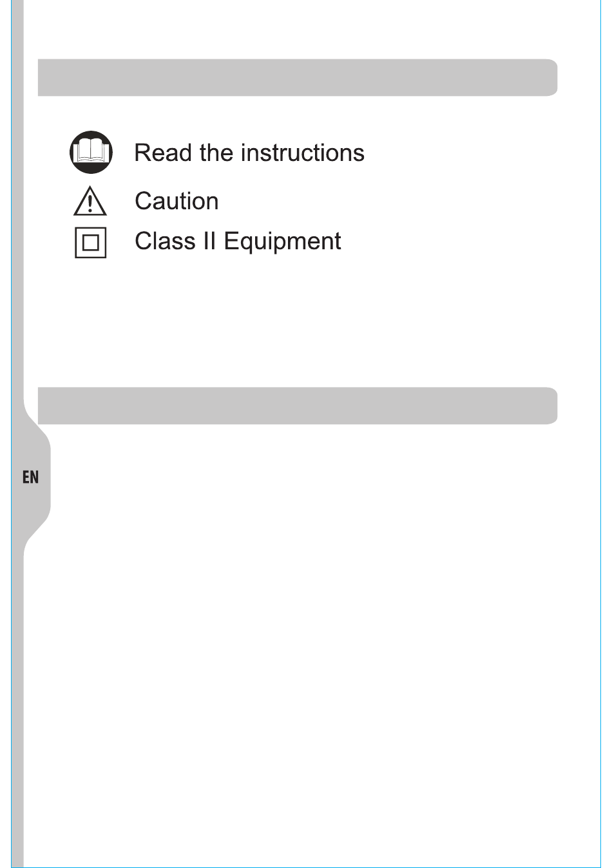This screenshot has width=612, height=868.
Task: Click the open book instructions icon
Action: [91, 153]
